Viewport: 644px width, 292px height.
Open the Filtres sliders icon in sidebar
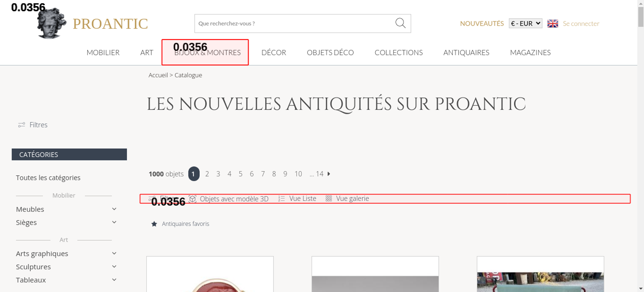point(22,125)
